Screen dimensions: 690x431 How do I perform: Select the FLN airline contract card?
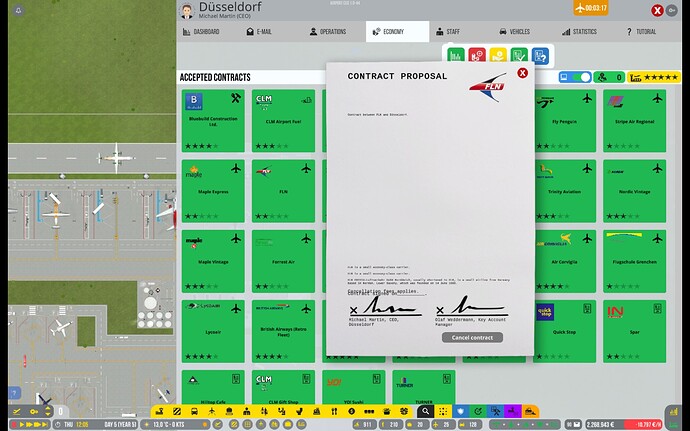tap(283, 191)
